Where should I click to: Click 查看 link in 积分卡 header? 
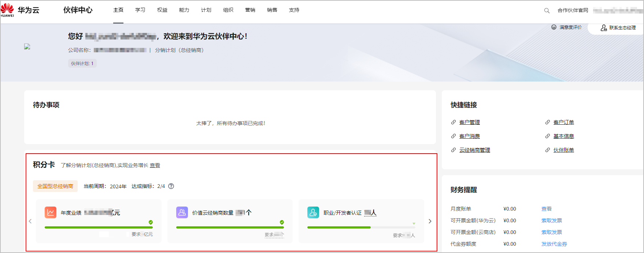155,165
